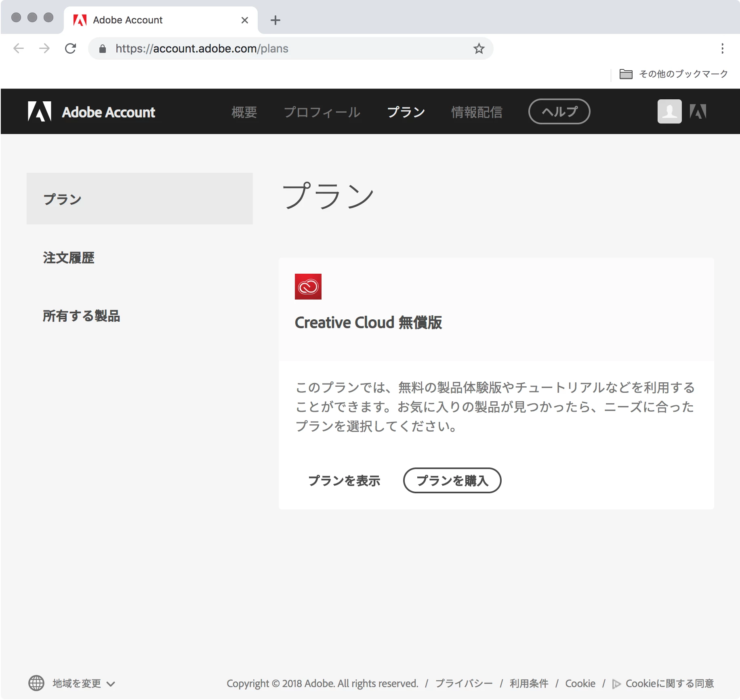Image resolution: width=740 pixels, height=700 pixels.
Task: Open 所有する製品 in the sidebar
Action: coord(82,316)
